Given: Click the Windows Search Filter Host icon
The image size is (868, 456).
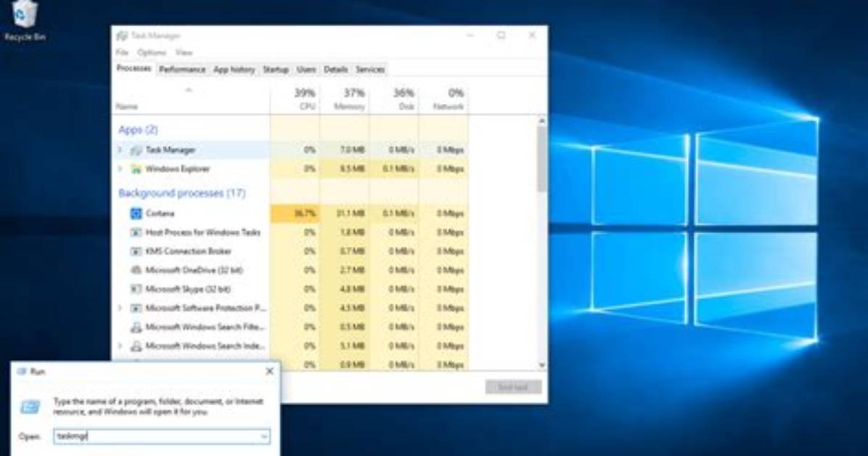Looking at the screenshot, I should click(136, 327).
